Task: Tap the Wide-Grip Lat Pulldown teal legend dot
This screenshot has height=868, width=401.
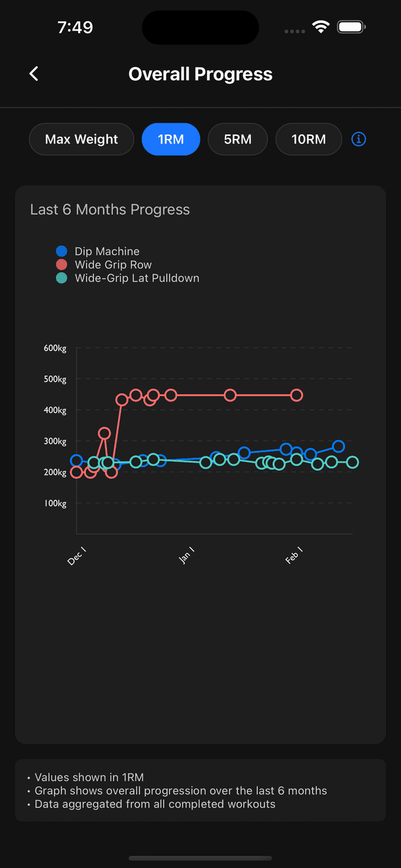Action: coord(61,277)
